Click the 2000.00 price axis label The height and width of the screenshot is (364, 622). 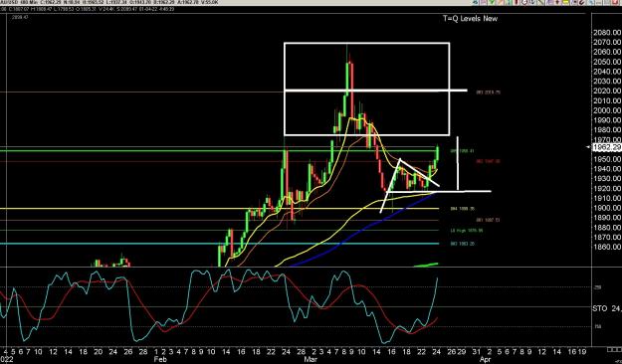click(x=607, y=110)
